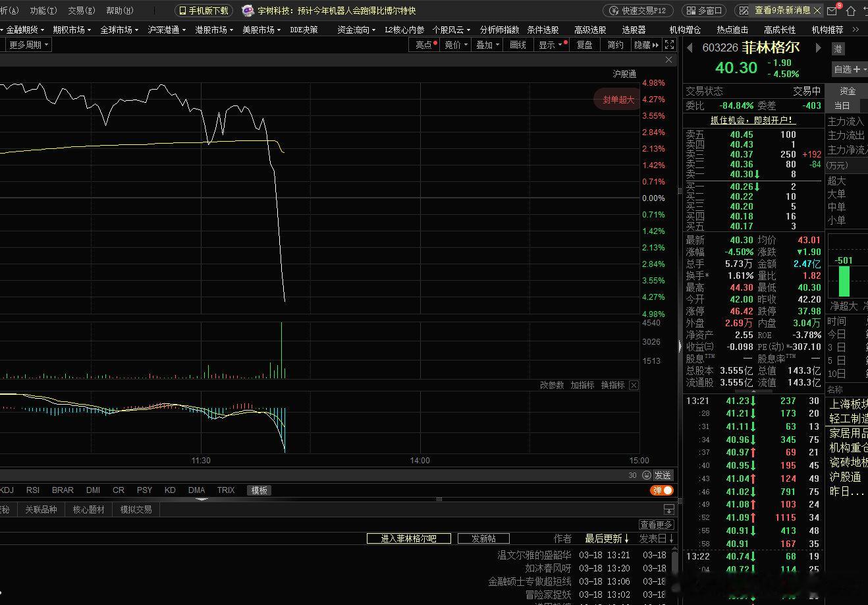
Task: Click the 发新帖 button
Action: [x=483, y=538]
